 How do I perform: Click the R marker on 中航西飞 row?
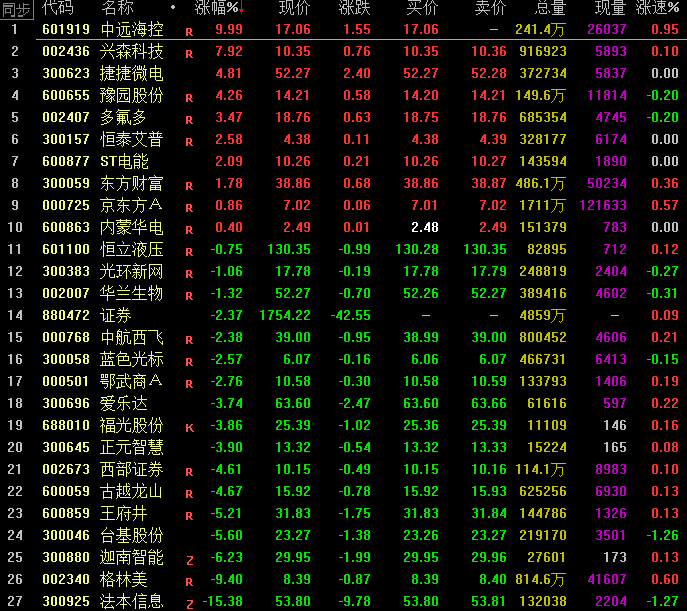[189, 340]
